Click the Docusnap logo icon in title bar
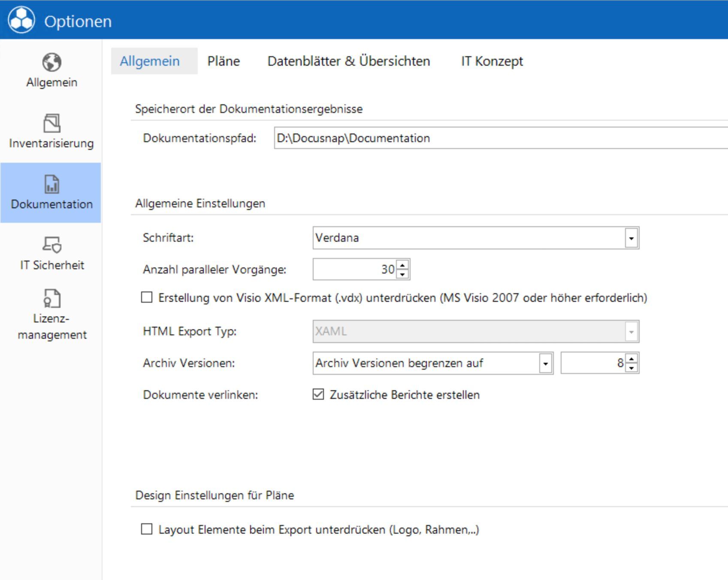 (21, 20)
